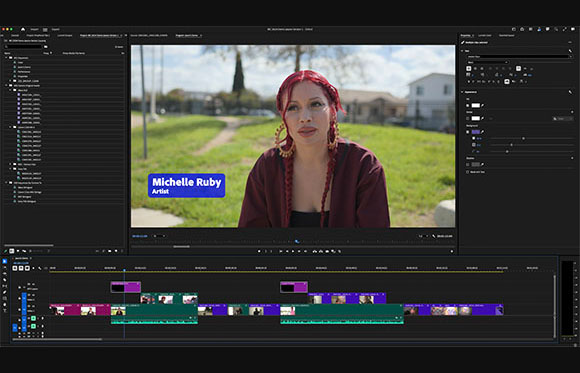Screen dimensions: 580x373
Task: Select the Rectangle tool
Action: point(5,298)
